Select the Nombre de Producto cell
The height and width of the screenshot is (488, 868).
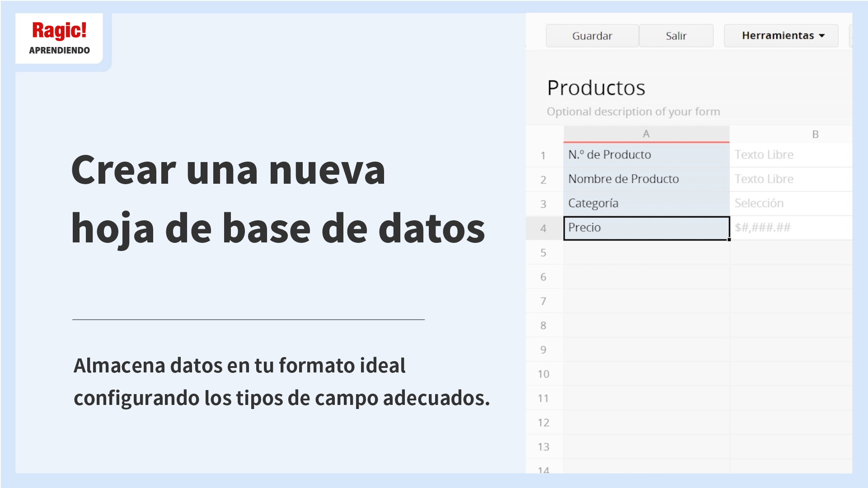click(x=646, y=179)
